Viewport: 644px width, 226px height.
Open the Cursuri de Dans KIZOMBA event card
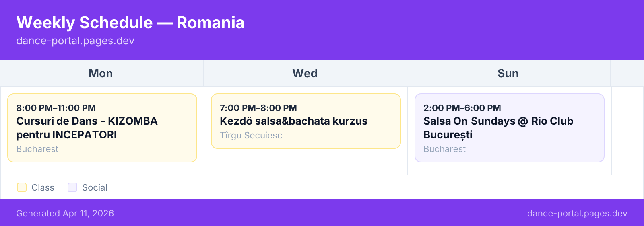point(102,128)
